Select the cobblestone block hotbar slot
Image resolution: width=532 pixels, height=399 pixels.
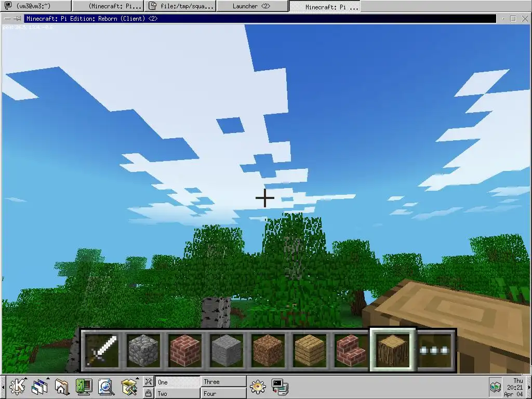[143, 351]
